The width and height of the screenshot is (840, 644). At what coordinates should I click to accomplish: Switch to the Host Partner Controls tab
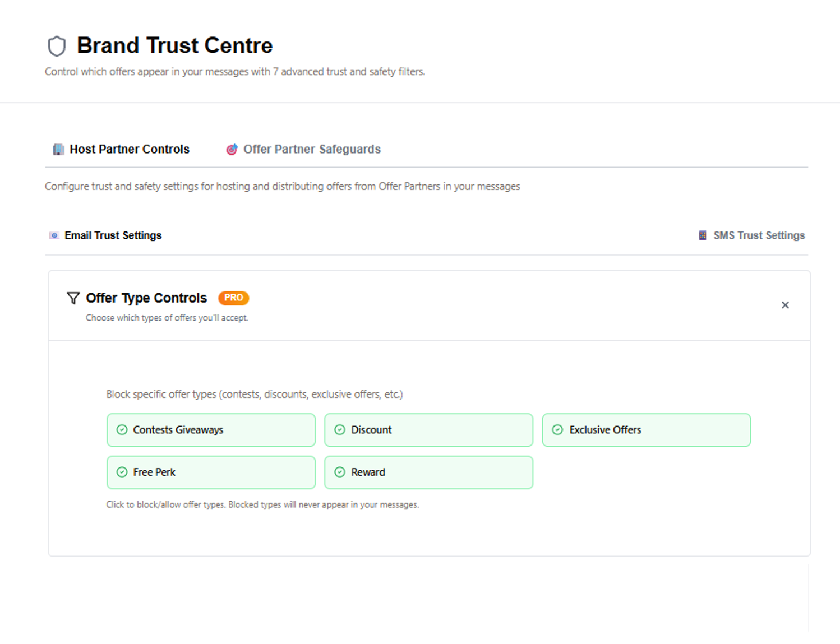point(130,150)
